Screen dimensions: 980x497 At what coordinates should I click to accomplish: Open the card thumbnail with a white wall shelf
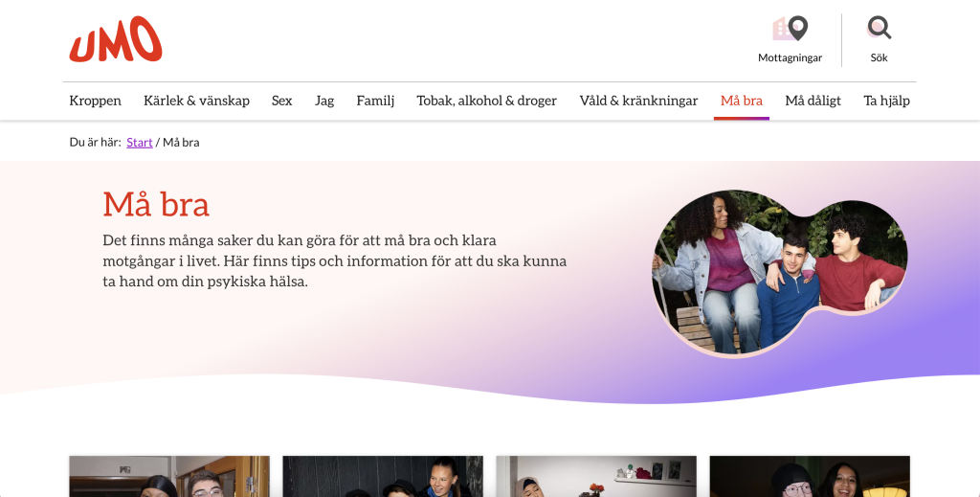click(596, 476)
